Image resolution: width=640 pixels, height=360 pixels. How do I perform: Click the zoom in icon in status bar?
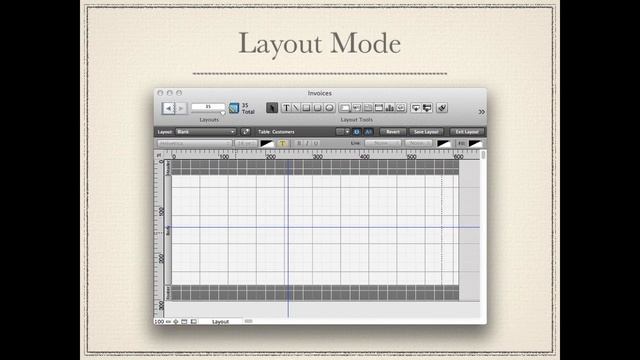click(x=176, y=322)
